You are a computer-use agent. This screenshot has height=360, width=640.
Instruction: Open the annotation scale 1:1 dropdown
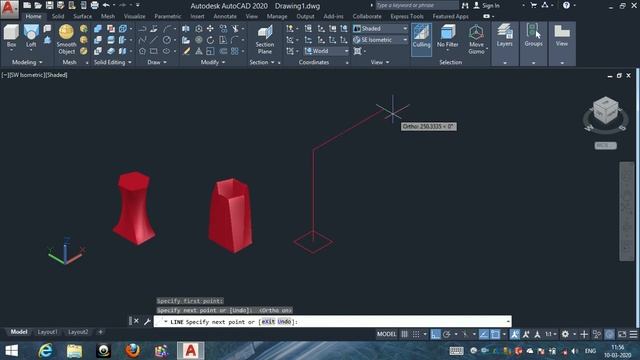551,334
